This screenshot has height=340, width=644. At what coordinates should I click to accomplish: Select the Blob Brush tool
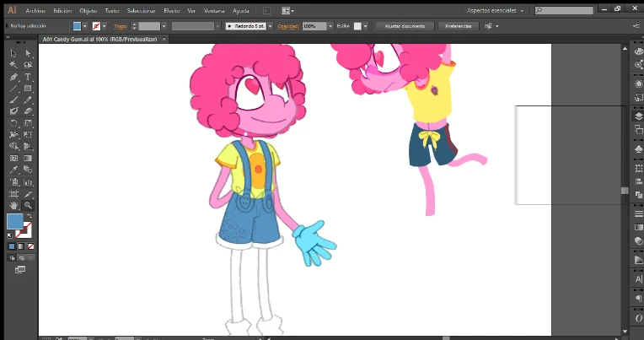point(13,111)
